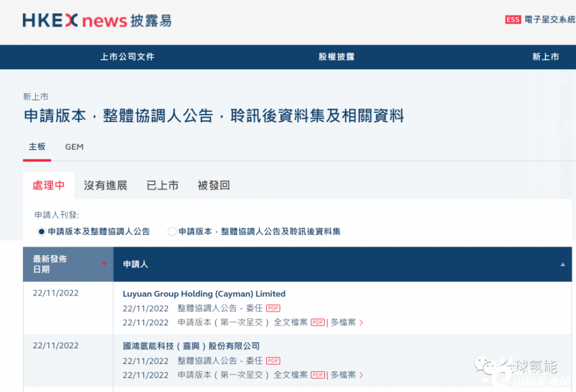Expand 多檔案 for 國鴻氫能科技

[x=347, y=375]
